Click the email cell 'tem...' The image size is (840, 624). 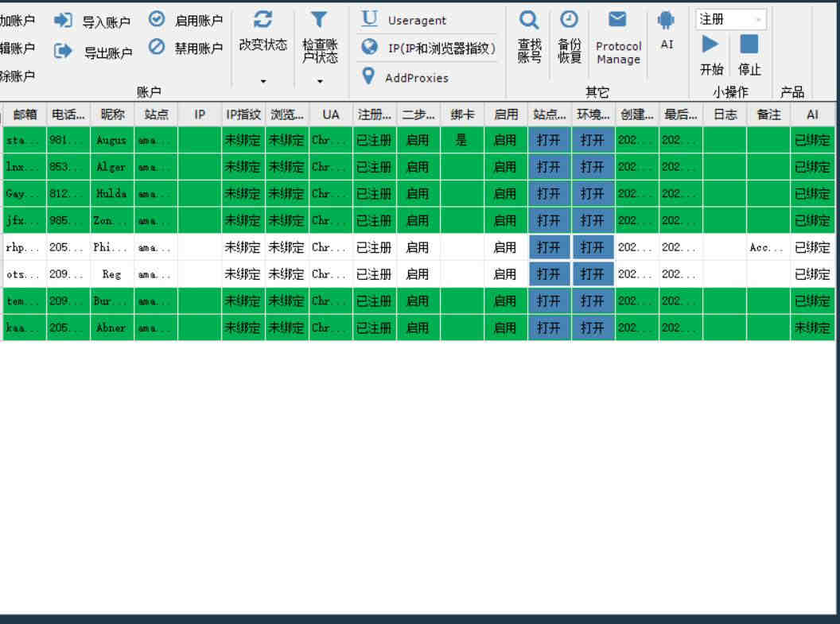pos(25,300)
